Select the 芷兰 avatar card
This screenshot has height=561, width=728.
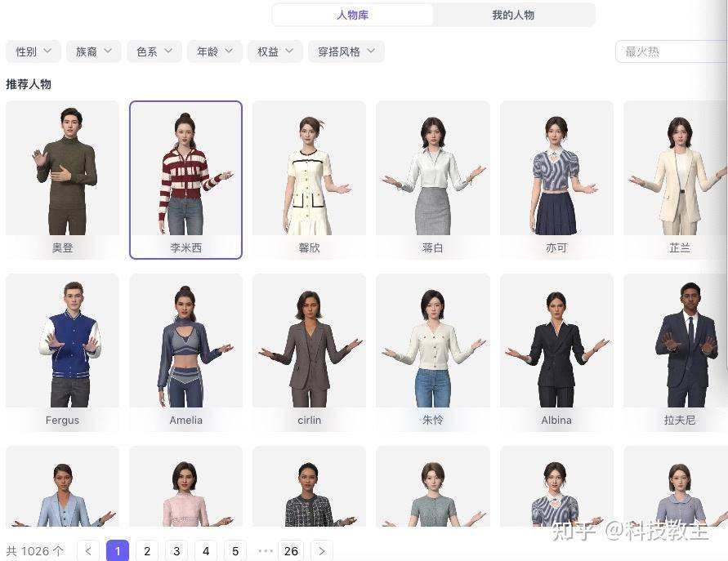click(676, 180)
